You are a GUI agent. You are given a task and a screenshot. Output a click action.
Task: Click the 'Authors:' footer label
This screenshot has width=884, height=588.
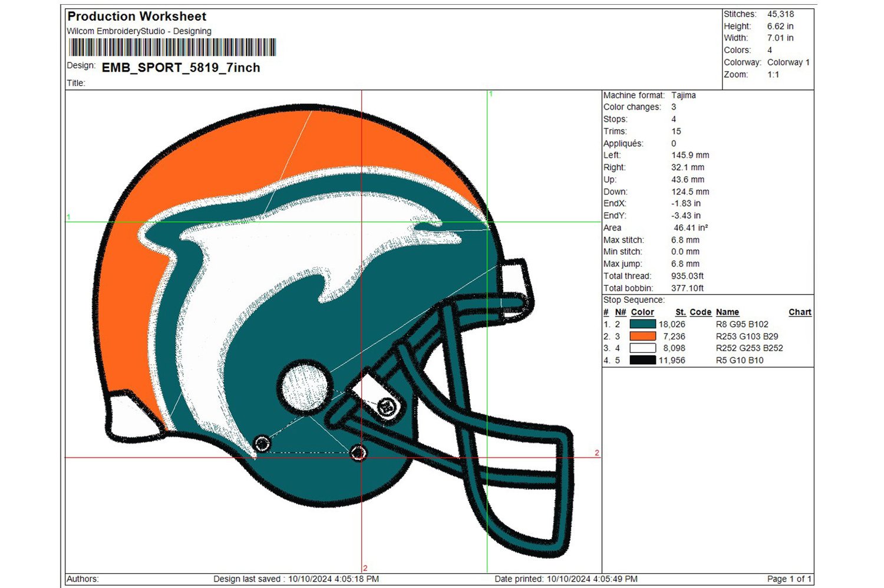[x=83, y=579]
